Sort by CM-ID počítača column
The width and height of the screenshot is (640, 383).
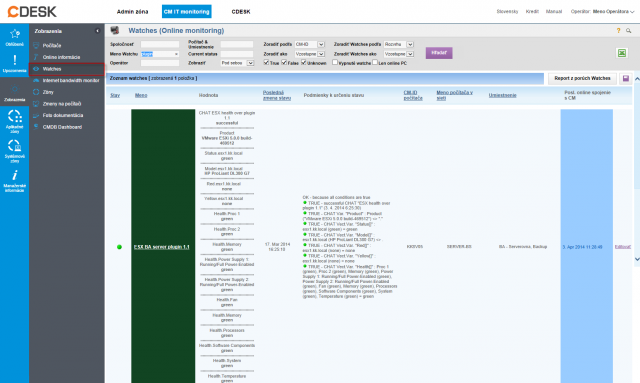tap(413, 95)
